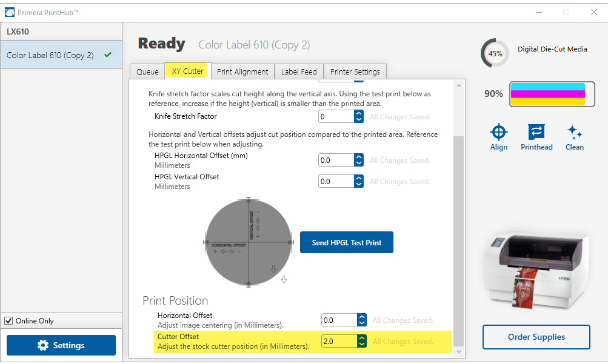This screenshot has height=364, width=608.
Task: Click the Print Position Horizontal Offset field
Action: pos(339,320)
